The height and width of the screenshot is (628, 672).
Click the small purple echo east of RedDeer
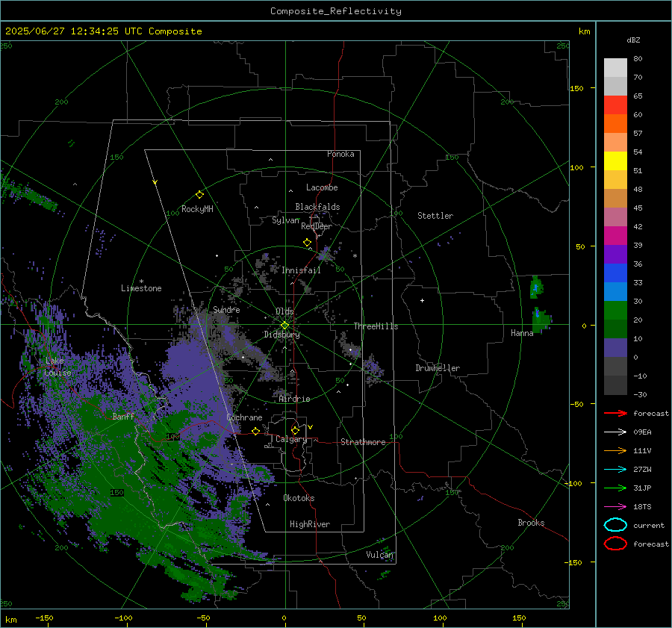pyautogui.click(x=325, y=253)
